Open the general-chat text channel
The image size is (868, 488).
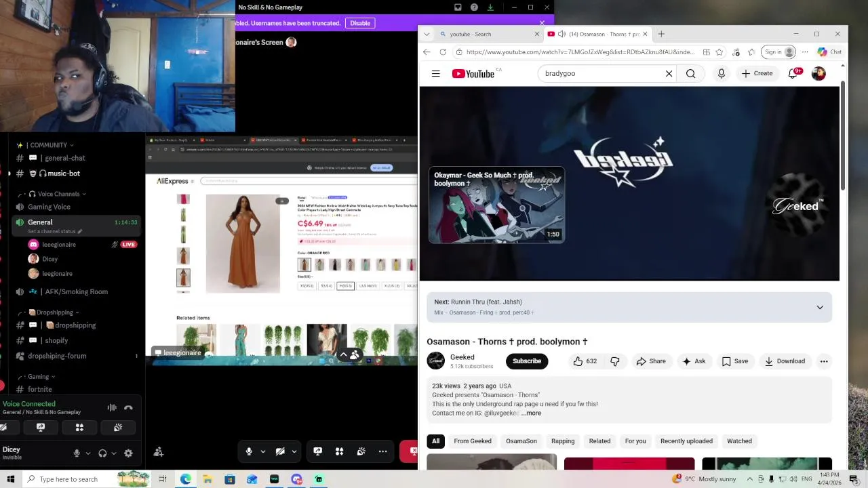(x=64, y=158)
